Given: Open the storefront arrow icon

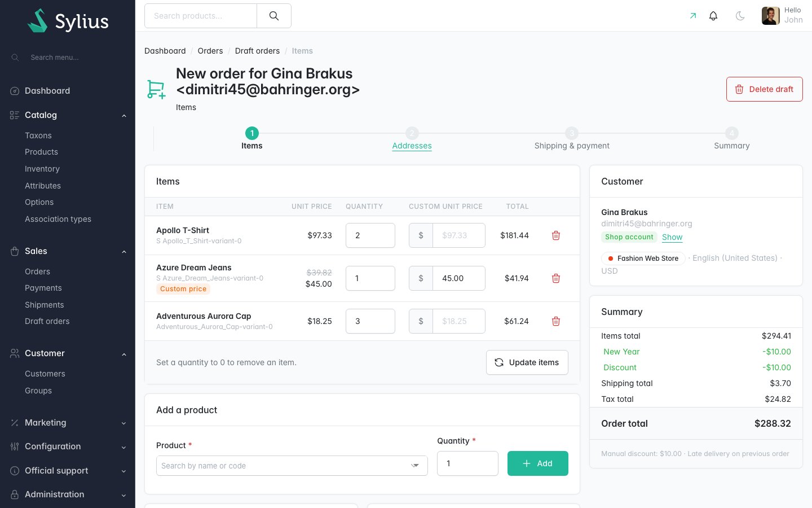Looking at the screenshot, I should coord(693,16).
